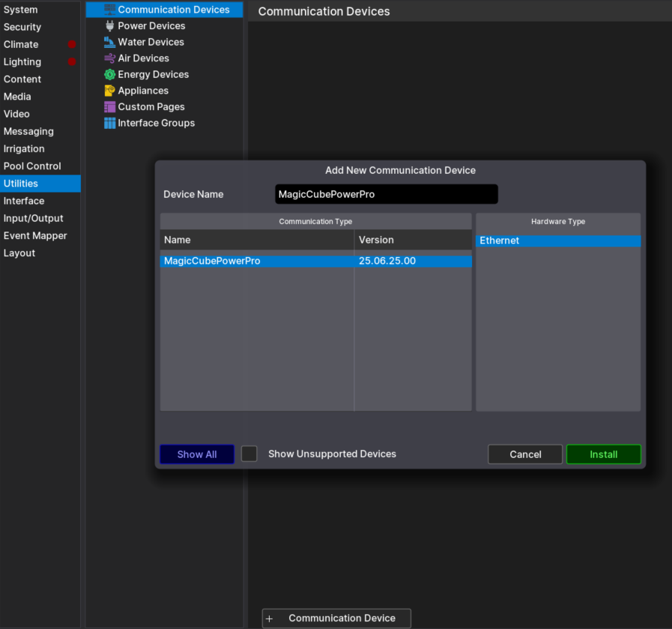672x629 pixels.
Task: Select the Utilities section
Action: tap(40, 184)
